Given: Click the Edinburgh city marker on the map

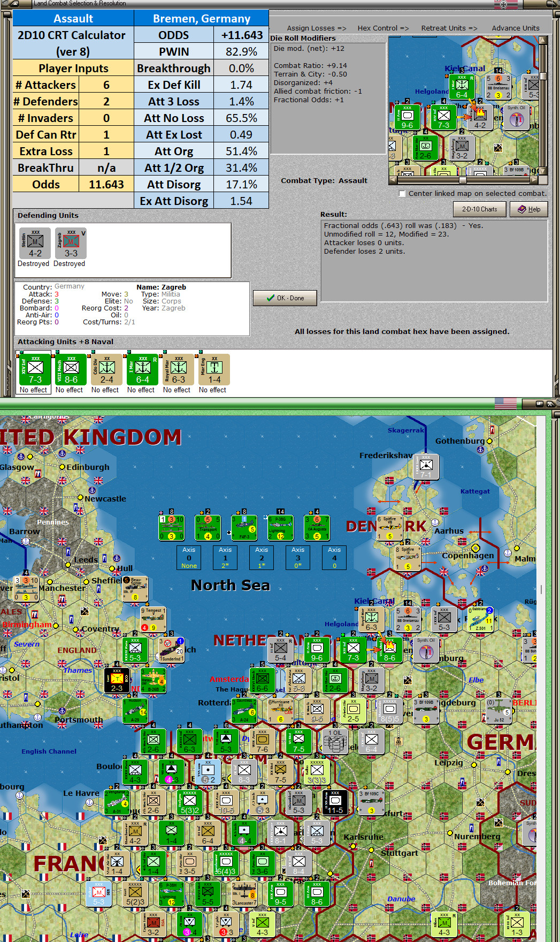Looking at the screenshot, I should coord(62,467).
